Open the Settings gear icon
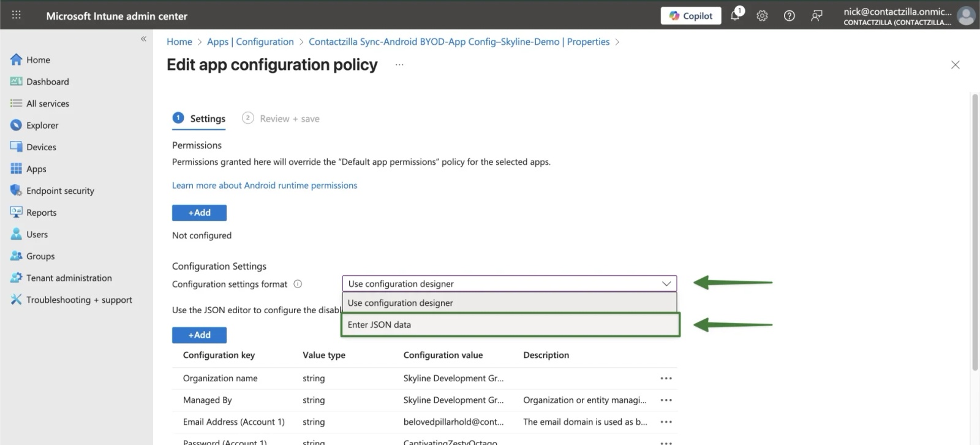980x445 pixels. click(762, 16)
